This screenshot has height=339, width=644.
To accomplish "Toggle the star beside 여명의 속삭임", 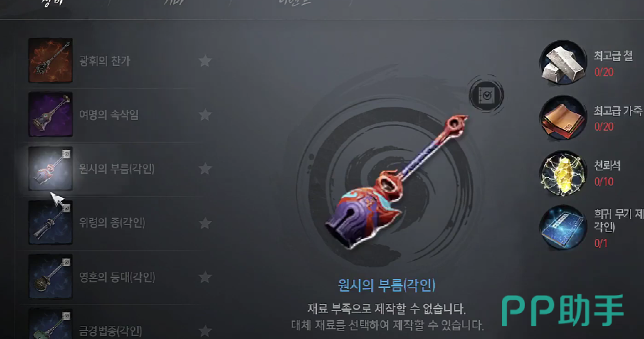I will pyautogui.click(x=205, y=115).
